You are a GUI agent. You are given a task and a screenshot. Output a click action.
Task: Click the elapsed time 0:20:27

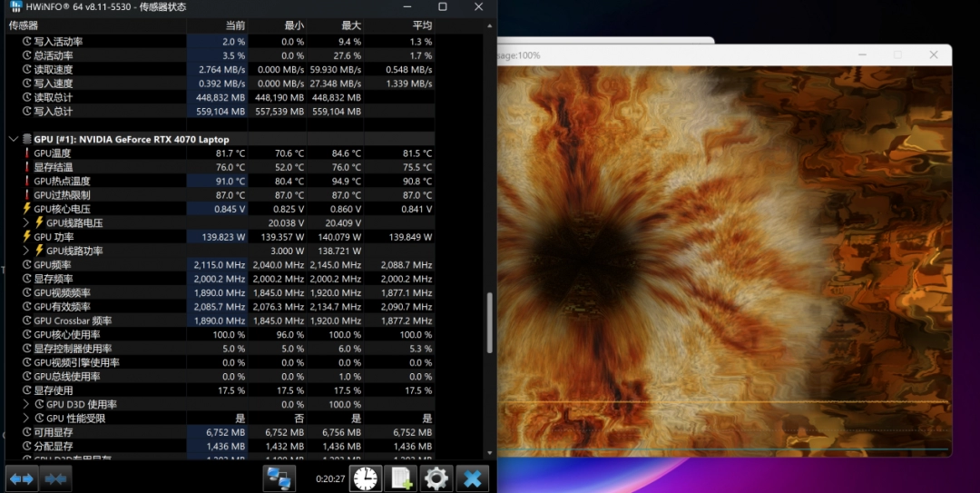coord(330,478)
